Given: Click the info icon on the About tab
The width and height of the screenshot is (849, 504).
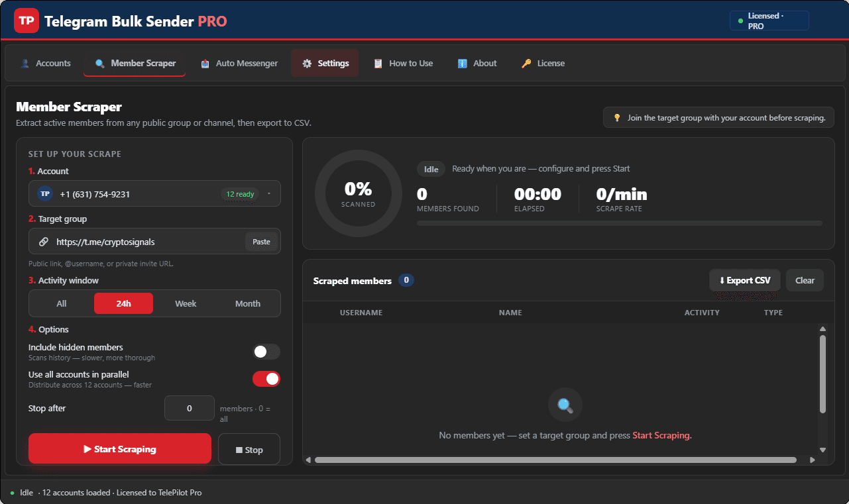Looking at the screenshot, I should click(x=463, y=64).
